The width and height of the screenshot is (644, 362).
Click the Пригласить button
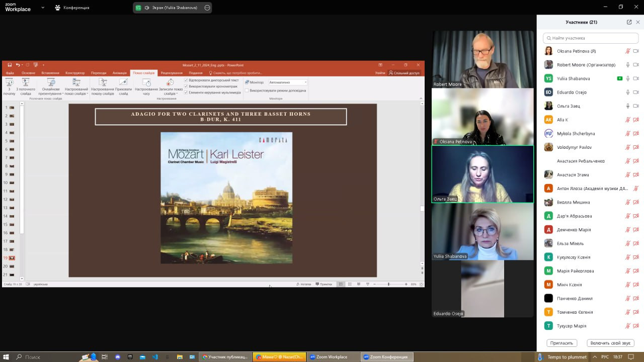561,343
